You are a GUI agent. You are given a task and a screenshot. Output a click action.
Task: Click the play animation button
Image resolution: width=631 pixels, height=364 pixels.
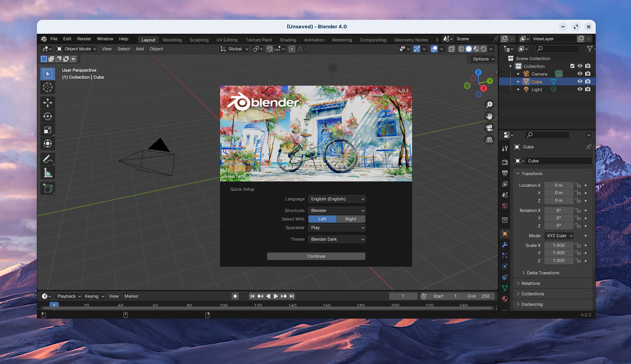[276, 296]
